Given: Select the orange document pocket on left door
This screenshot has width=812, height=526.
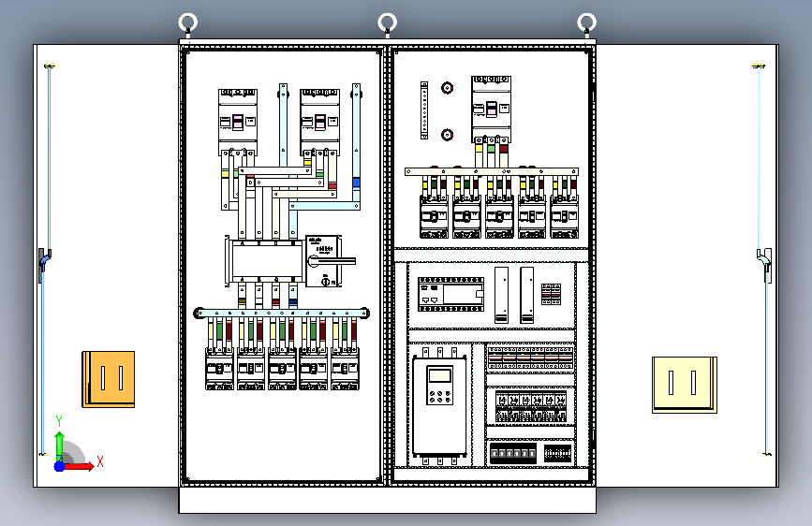Looking at the screenshot, I should click(109, 379).
